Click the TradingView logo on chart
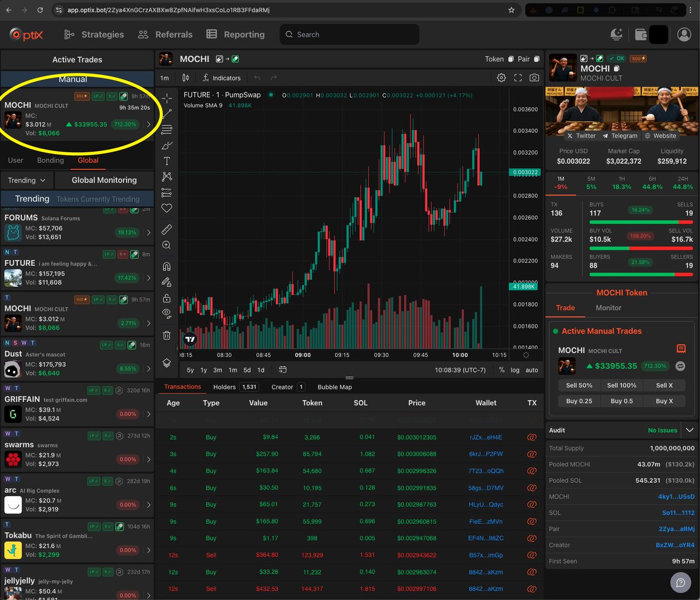This screenshot has height=600, width=700. [190, 339]
